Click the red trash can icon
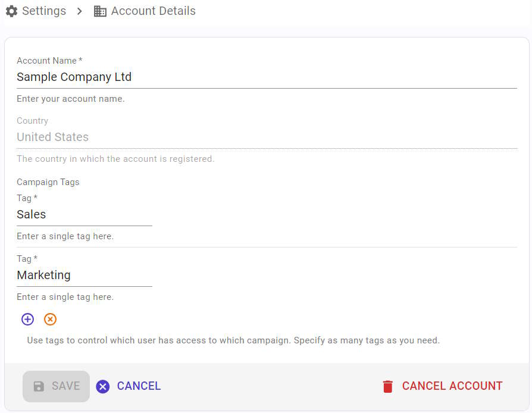Screen dimensions: 532x413 (x=388, y=387)
